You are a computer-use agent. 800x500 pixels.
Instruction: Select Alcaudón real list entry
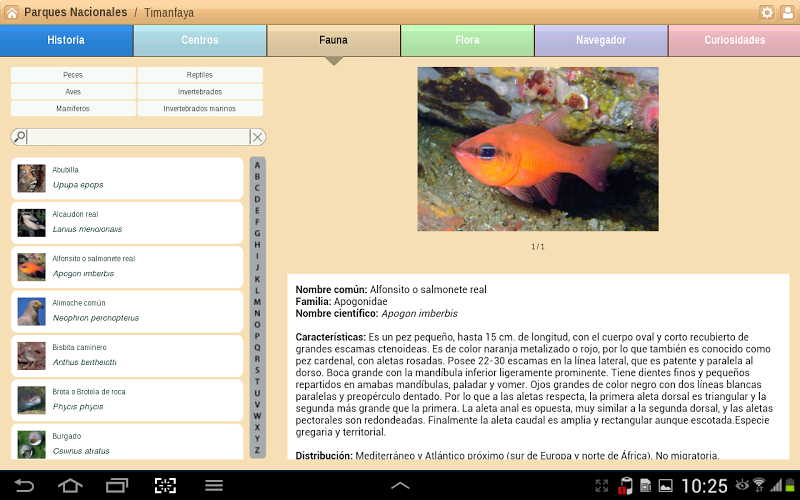pyautogui.click(x=127, y=222)
